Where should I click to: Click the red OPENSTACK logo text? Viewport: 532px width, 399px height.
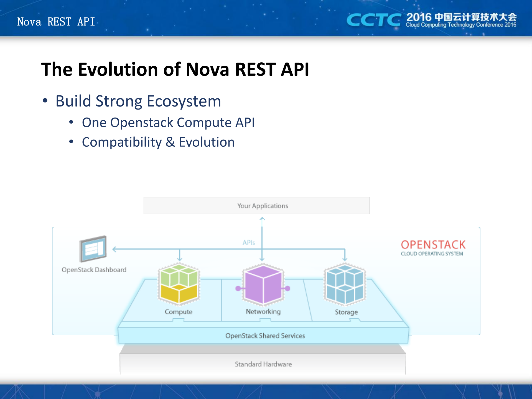pyautogui.click(x=433, y=245)
